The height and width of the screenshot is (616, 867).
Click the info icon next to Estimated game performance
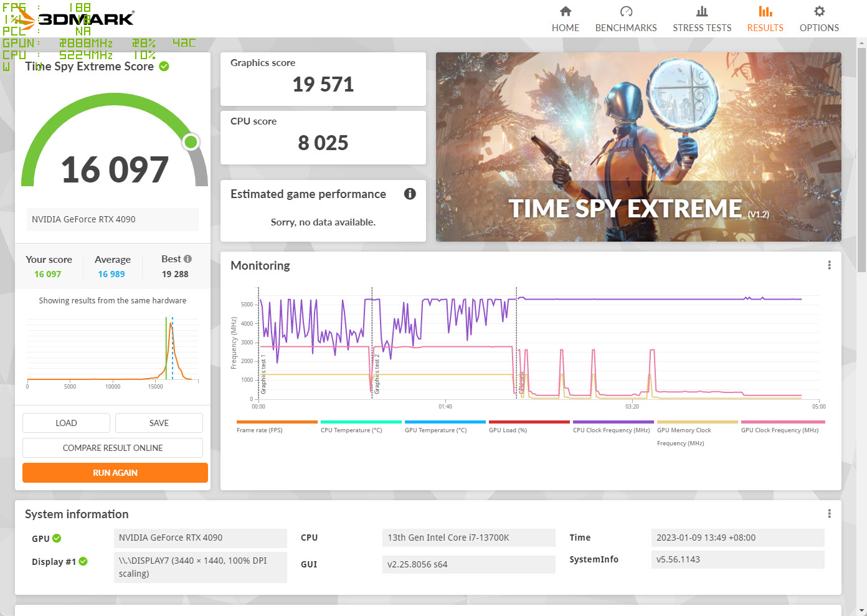410,194
